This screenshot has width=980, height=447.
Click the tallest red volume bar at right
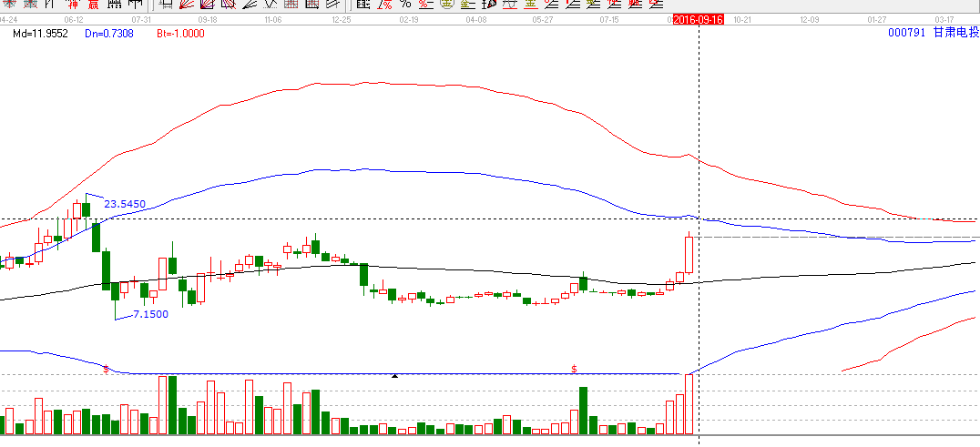(x=689, y=404)
